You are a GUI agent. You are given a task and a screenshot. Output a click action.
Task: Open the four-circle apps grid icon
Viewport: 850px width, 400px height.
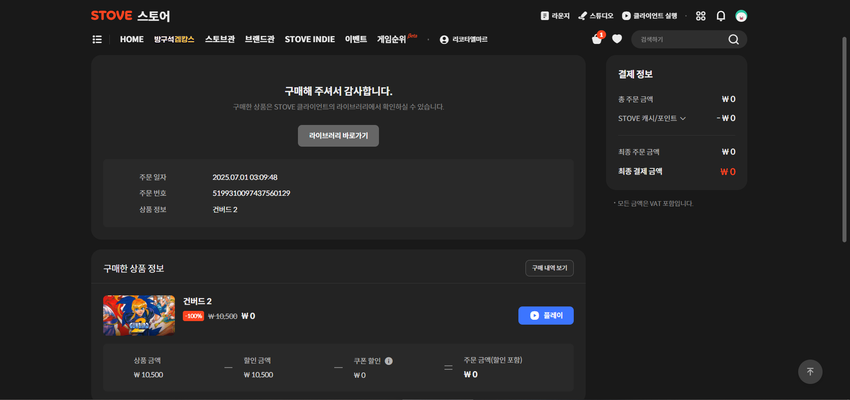[x=700, y=16]
